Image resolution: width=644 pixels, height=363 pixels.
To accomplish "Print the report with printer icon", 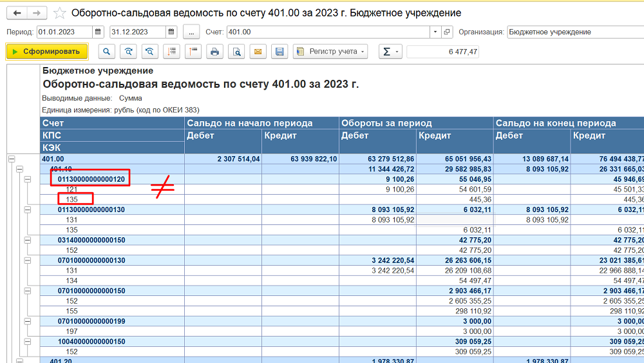I will coord(215,52).
